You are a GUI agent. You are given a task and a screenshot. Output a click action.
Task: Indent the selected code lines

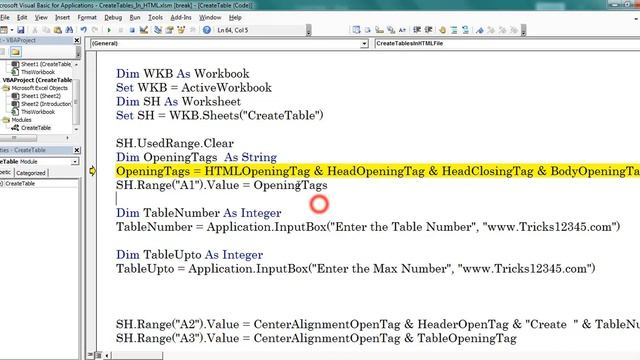tap(417, 30)
